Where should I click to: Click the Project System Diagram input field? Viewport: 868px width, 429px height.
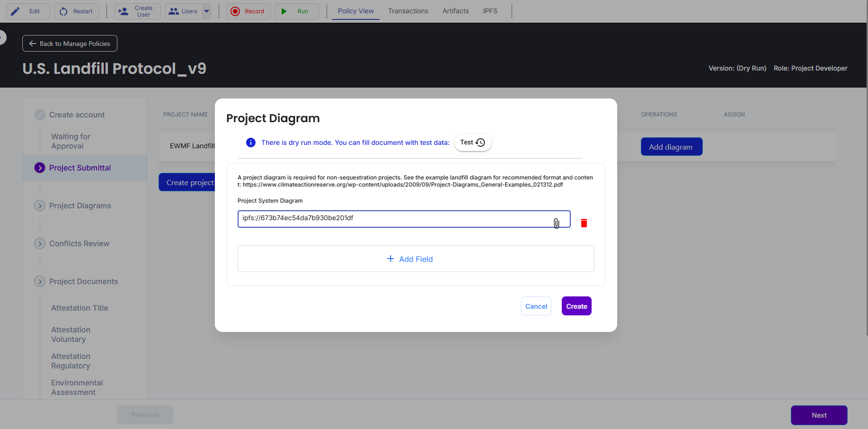tap(404, 219)
